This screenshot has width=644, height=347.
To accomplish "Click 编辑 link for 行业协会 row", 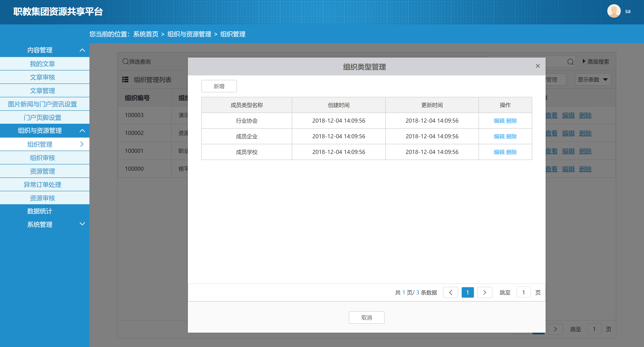I will pos(499,121).
